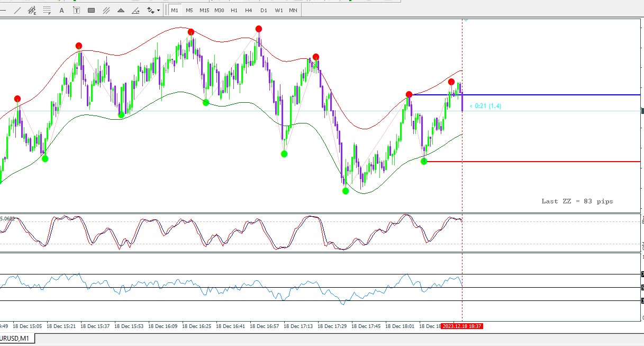
Task: Switch chart to MN monthly timeframe
Action: [x=293, y=10]
